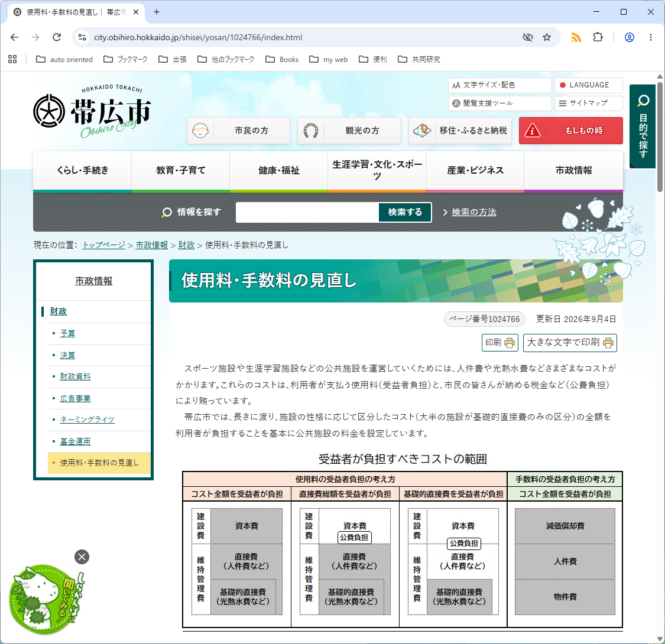Go to トップページ breadcrumb link
The width and height of the screenshot is (665, 644).
click(x=104, y=245)
